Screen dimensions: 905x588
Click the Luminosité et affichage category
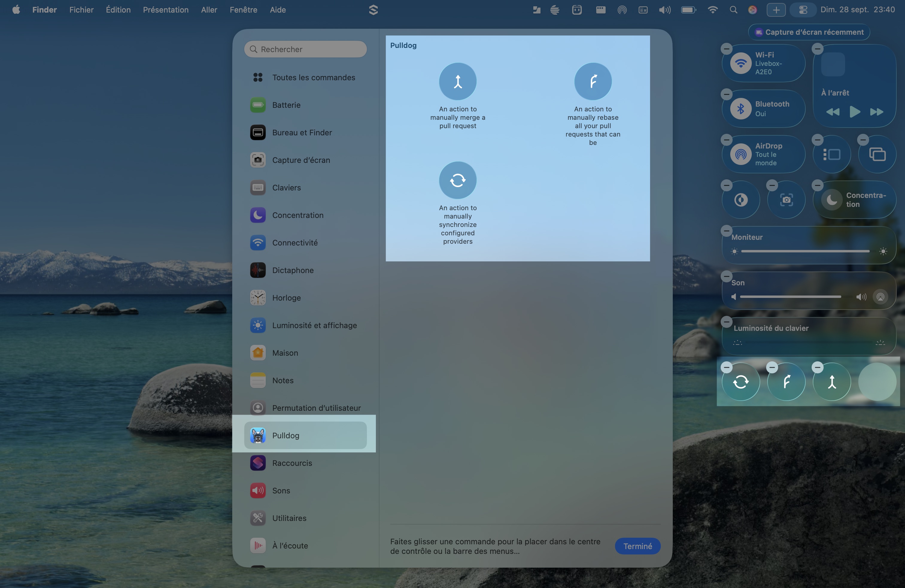[314, 325]
